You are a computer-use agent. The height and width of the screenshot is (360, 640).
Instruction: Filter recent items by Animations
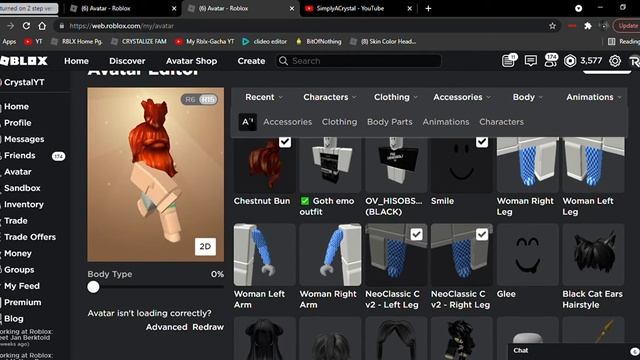pyautogui.click(x=446, y=122)
